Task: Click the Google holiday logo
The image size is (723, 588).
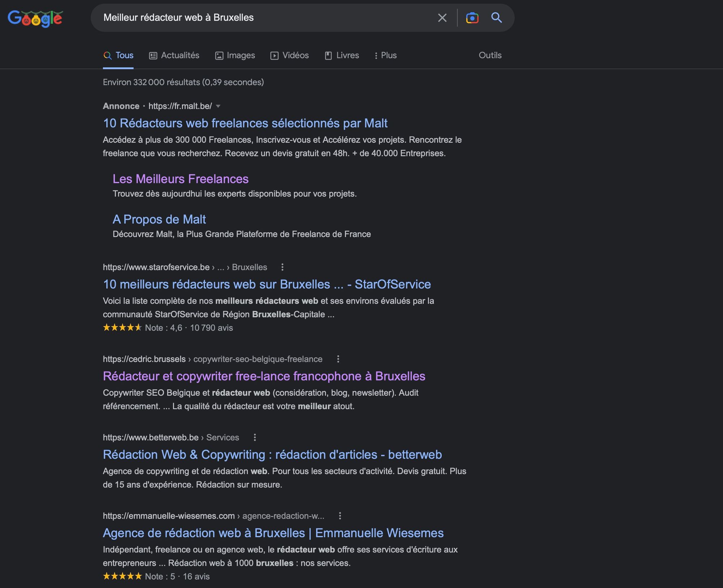Action: (35, 18)
